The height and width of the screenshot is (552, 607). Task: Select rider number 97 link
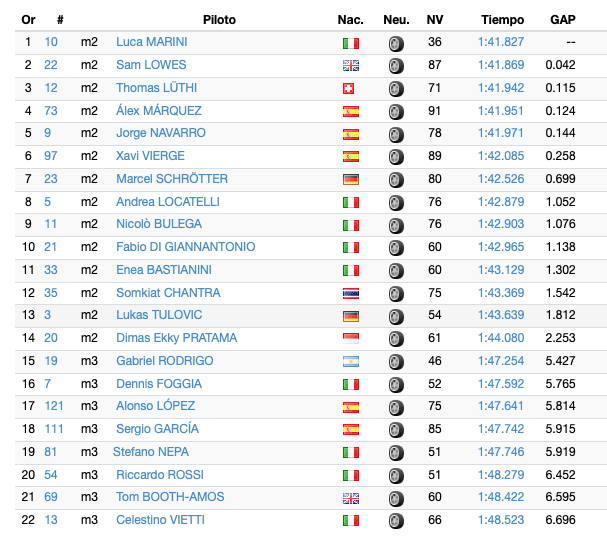click(x=51, y=156)
